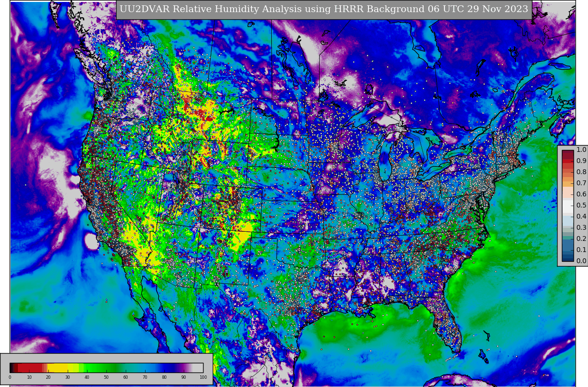Sample the purple segment of the horizontal colorbar

pos(184,368)
